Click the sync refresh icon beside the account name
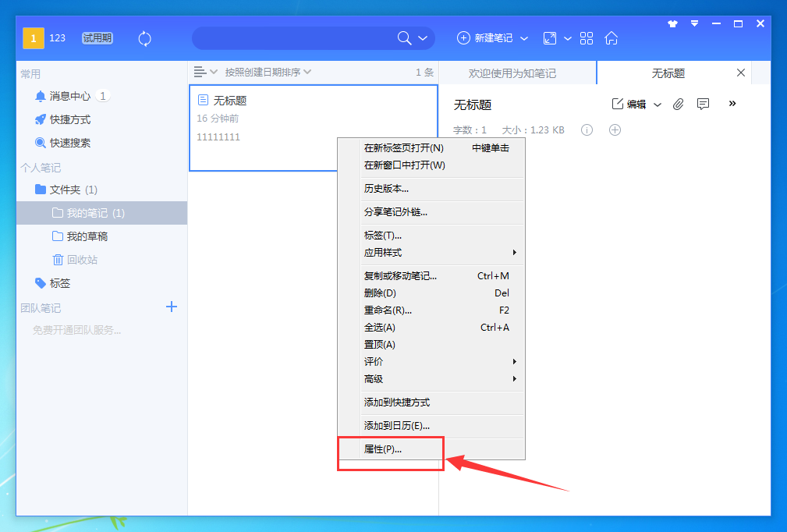The width and height of the screenshot is (787, 532). point(144,37)
